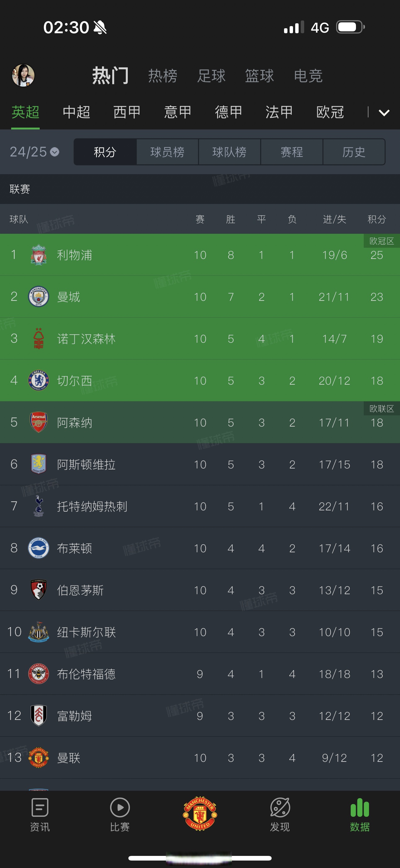Tap the Liverpool club crest
Screen dimensions: 400x868
pos(39,255)
